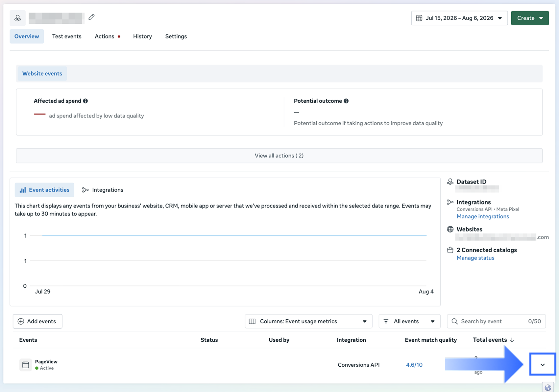Viewport: 559px width, 392px height.
Task: Click the Integration column header
Action: (351, 340)
